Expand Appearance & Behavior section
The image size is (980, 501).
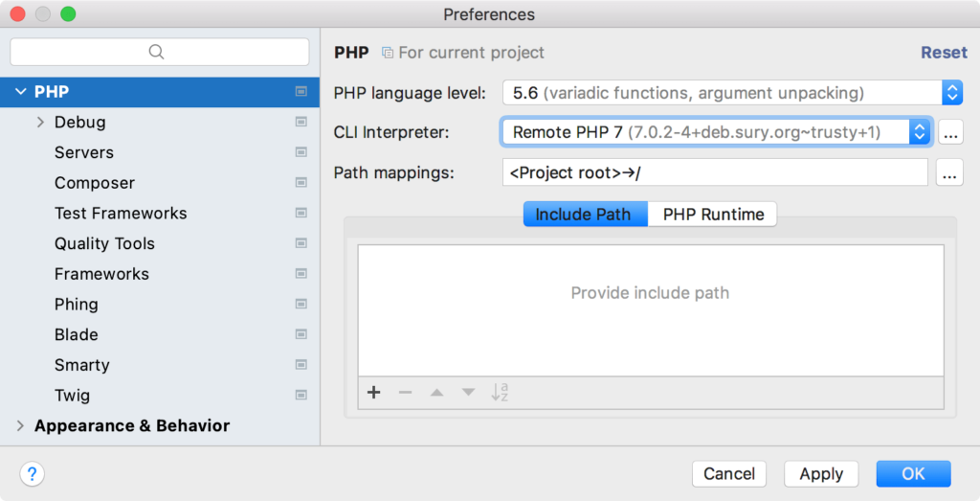coord(21,426)
